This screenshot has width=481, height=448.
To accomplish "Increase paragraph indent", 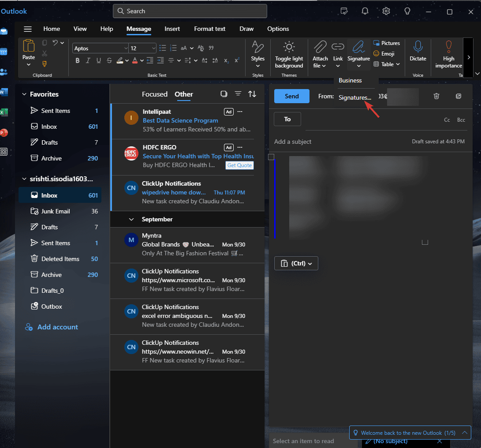I will (160, 60).
